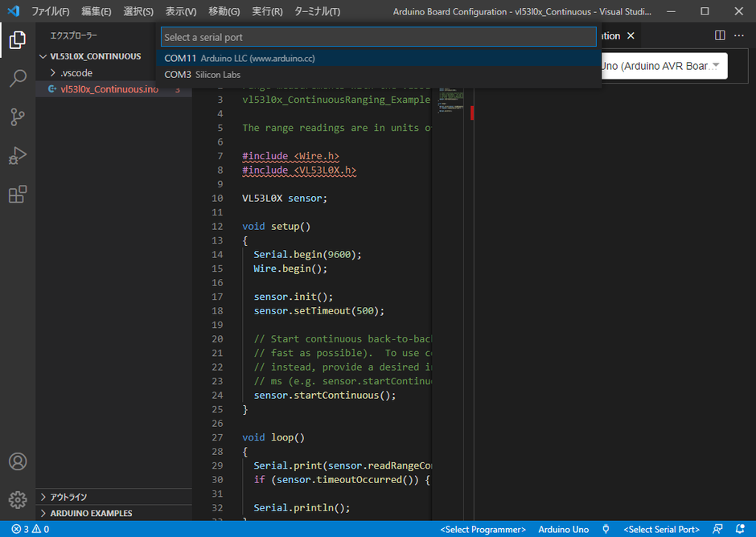Image resolution: width=756 pixels, height=537 pixels.
Task: Open 表示(V) menu
Action: tap(181, 11)
